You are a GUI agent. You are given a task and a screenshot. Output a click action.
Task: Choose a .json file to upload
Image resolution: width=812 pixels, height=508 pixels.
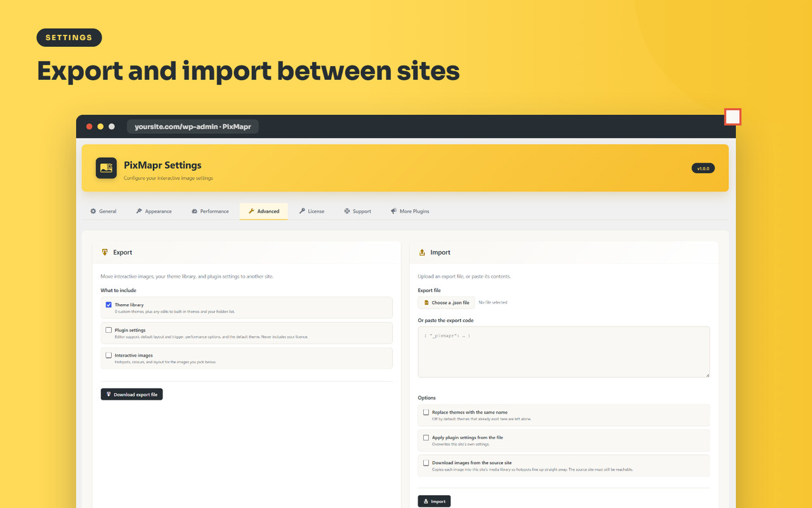coord(447,302)
